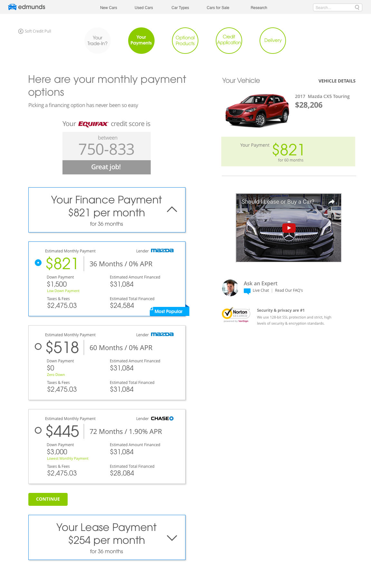The height and width of the screenshot is (588, 371).
Task: Click the Edmunds car logo icon
Action: [x=12, y=7]
